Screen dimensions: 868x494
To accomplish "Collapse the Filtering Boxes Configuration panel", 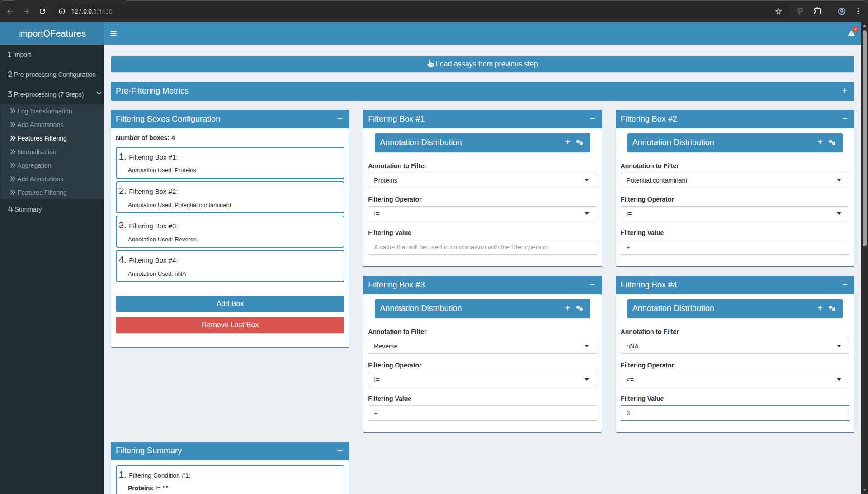I will click(340, 119).
